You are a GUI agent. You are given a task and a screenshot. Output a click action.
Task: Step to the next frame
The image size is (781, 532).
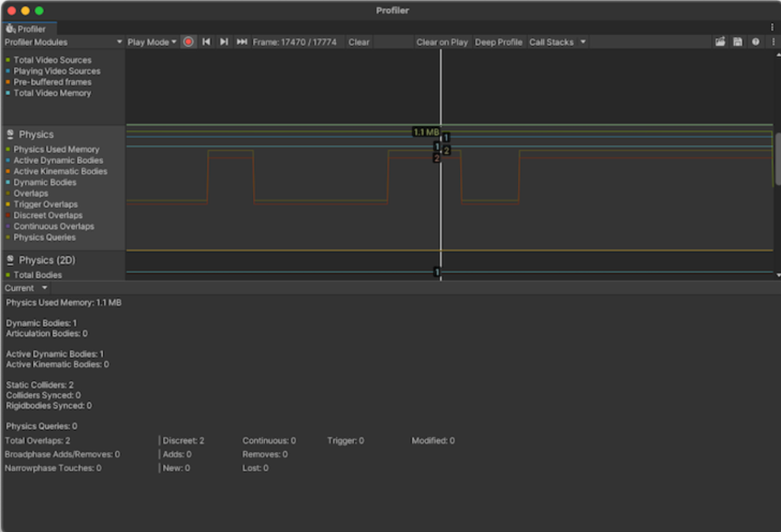pos(222,42)
